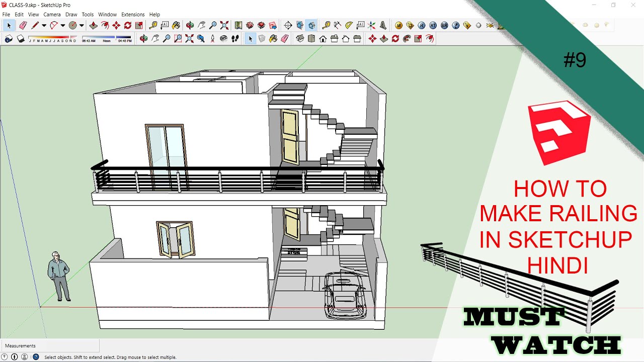Select the Arc drawing tool

(x=53, y=25)
